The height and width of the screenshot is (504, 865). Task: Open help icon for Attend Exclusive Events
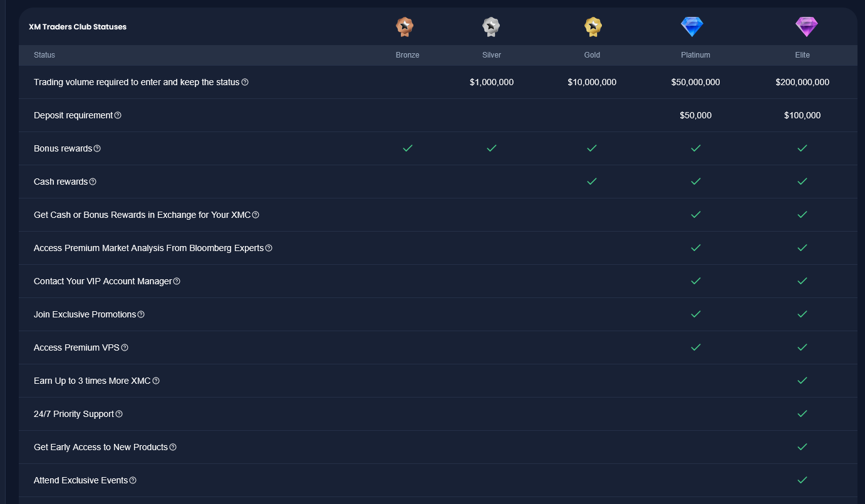133,480
